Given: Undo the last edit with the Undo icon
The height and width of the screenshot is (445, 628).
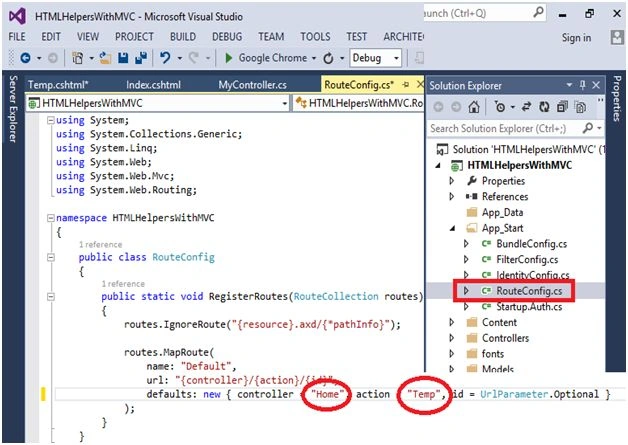Looking at the screenshot, I should [x=165, y=58].
